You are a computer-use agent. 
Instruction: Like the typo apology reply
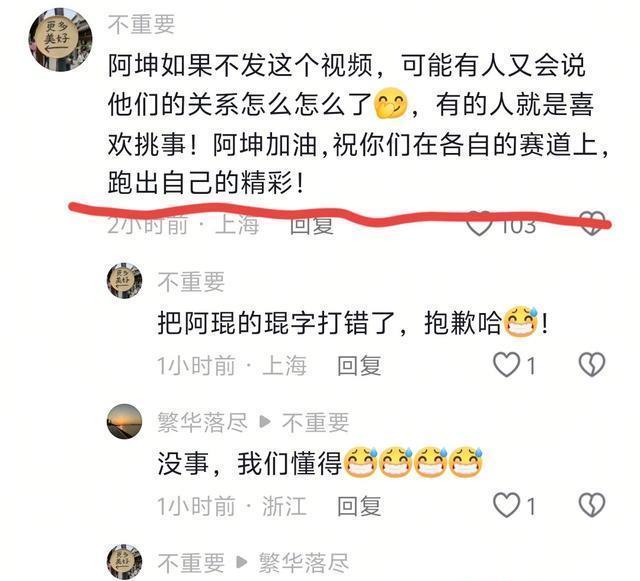point(506,365)
